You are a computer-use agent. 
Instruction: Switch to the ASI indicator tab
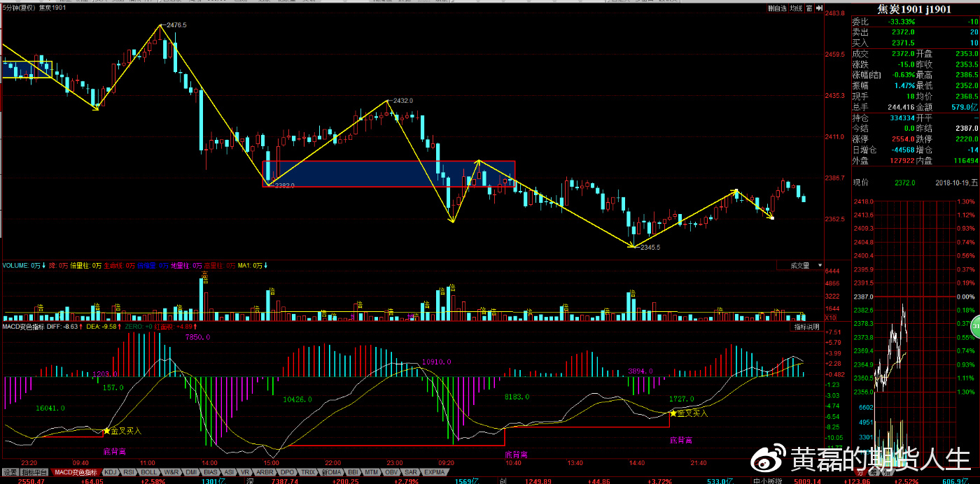pyautogui.click(x=229, y=472)
